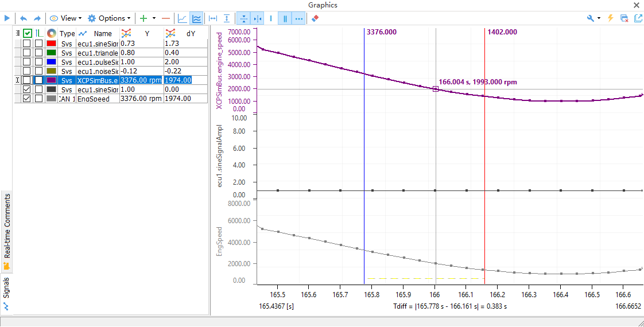Switch to the Signals side tab
Image resolution: width=644 pixels, height=327 pixels.
tap(6, 294)
